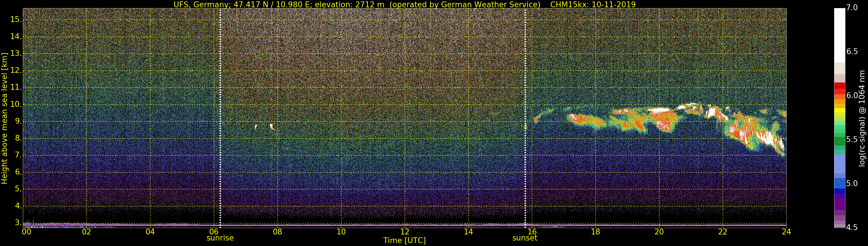Click the "18" time axis tick label

(x=595, y=232)
